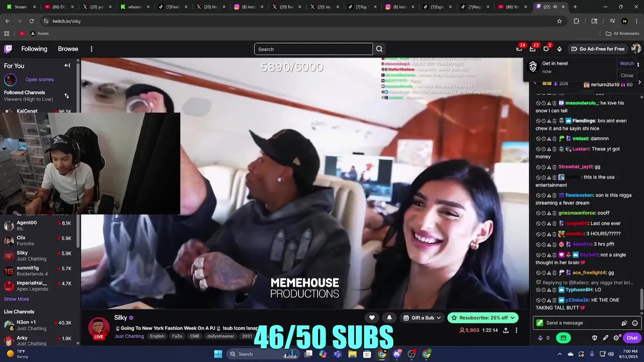Open the Prime Loot icon with 24 badge

519,49
